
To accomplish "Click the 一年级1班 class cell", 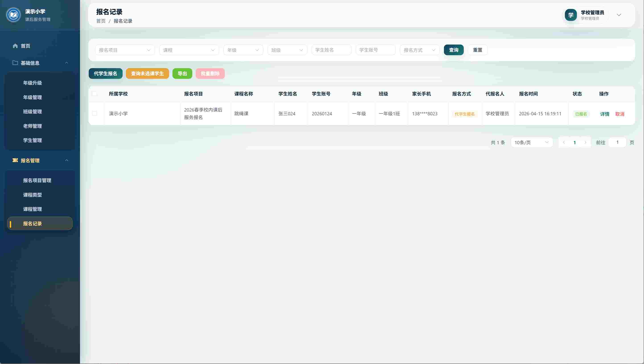I will 389,114.
